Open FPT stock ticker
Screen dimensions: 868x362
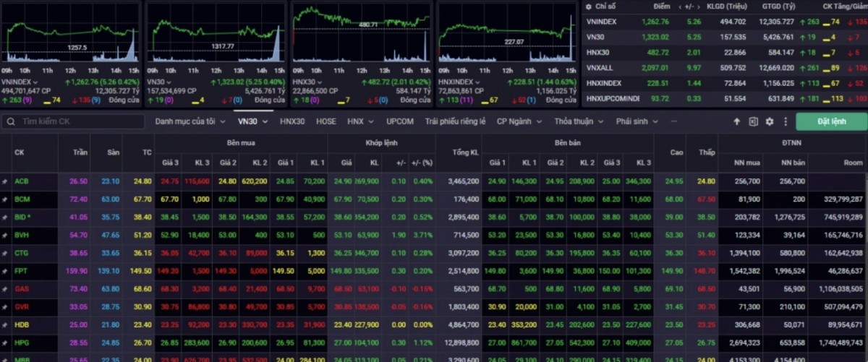(x=22, y=271)
